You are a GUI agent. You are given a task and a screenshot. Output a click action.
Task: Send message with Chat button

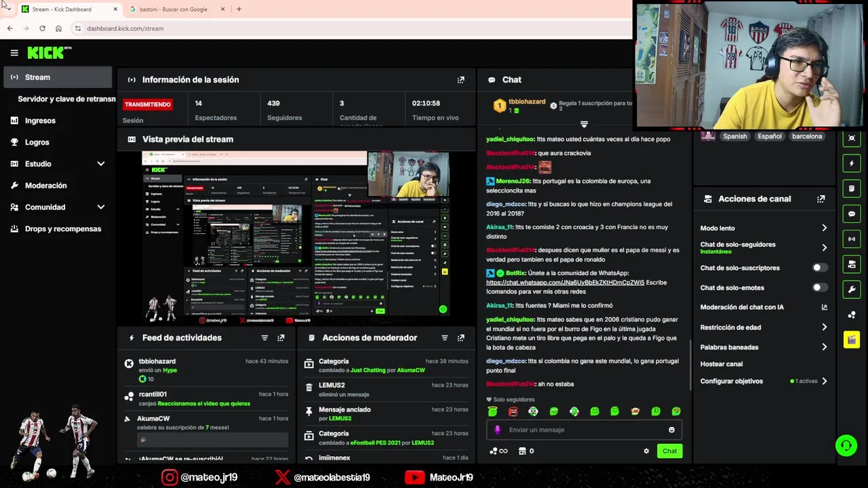point(669,451)
